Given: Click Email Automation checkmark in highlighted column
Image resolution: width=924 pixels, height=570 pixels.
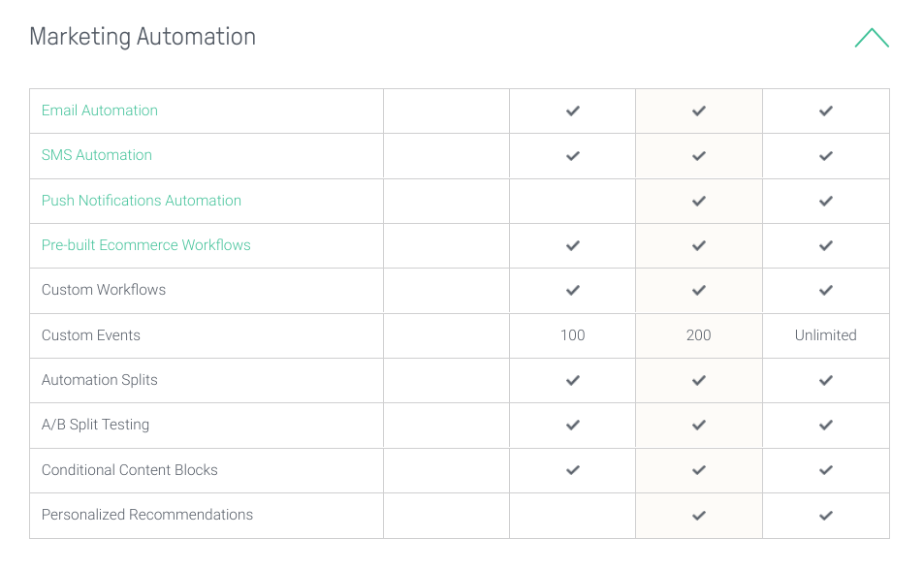Looking at the screenshot, I should click(x=698, y=111).
